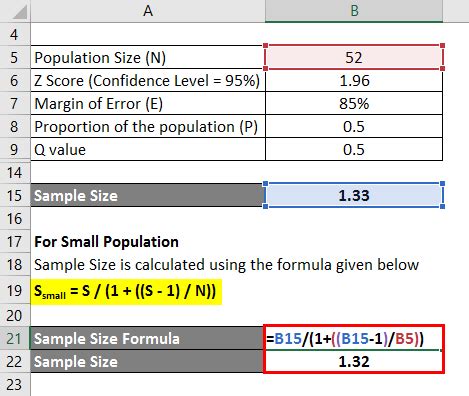
Task: Click the Q value label cell
Action: click(148, 149)
